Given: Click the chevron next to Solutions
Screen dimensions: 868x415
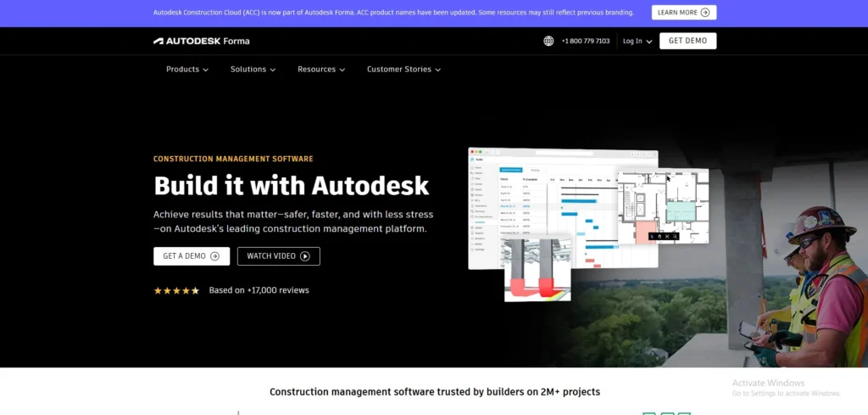Looking at the screenshot, I should [272, 70].
